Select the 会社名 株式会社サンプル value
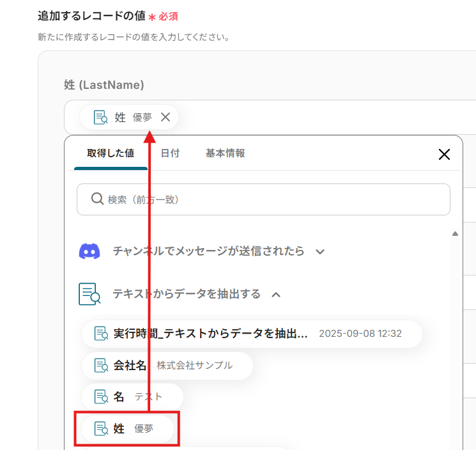The width and height of the screenshot is (476, 450). [167, 365]
